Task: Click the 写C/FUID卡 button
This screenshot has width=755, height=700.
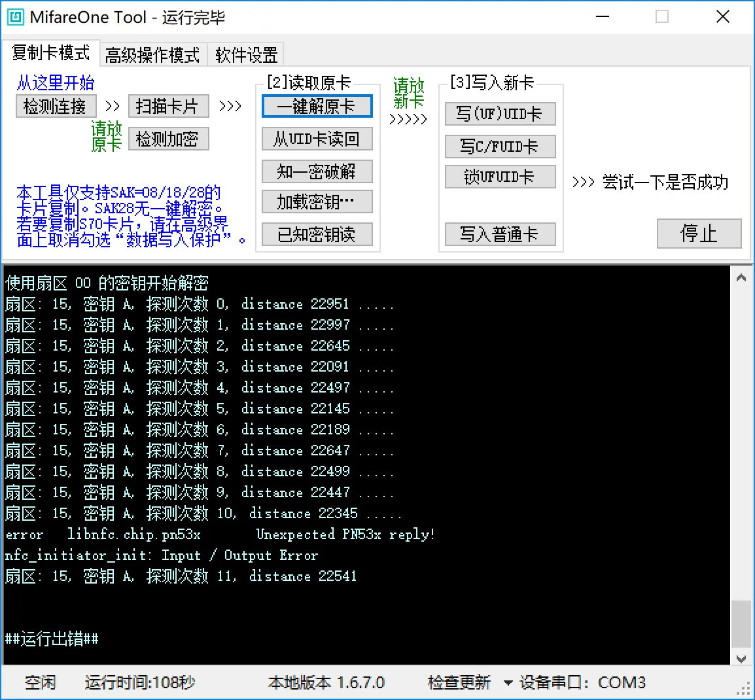Action: point(500,147)
